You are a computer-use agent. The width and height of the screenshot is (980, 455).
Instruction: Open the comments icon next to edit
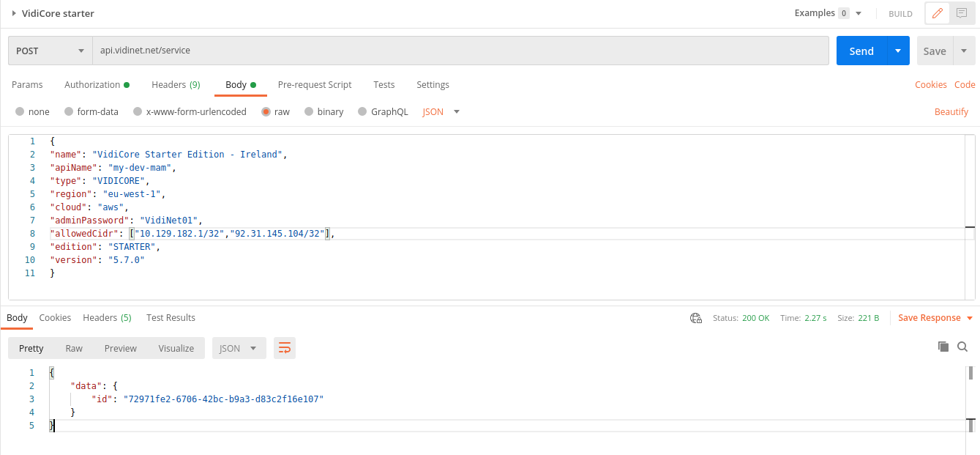coord(961,13)
